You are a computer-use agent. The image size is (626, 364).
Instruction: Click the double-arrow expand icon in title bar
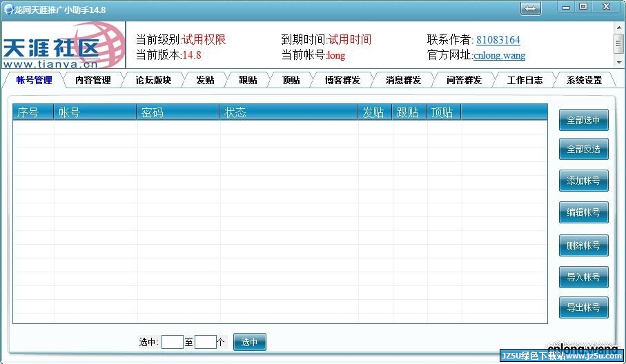point(530,8)
